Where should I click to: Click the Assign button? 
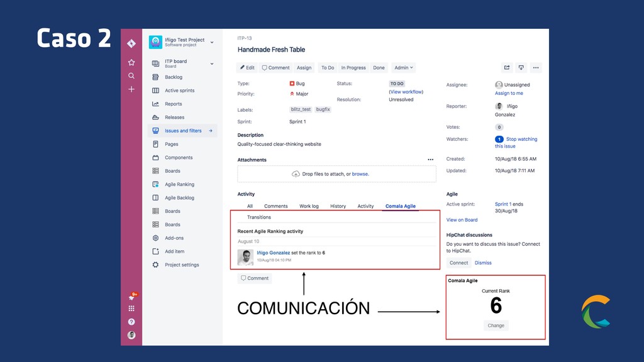pos(304,68)
